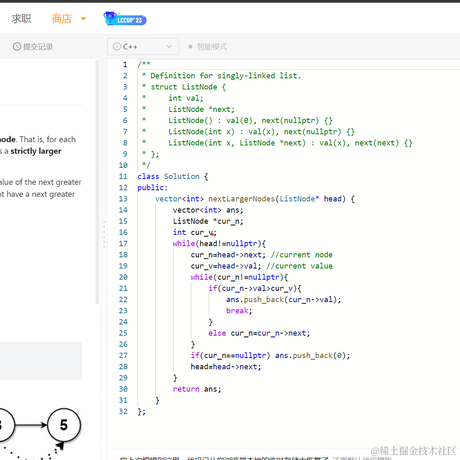The image size is (460, 460).
Task: Click the 'class Solution {' line
Action: (x=173, y=176)
